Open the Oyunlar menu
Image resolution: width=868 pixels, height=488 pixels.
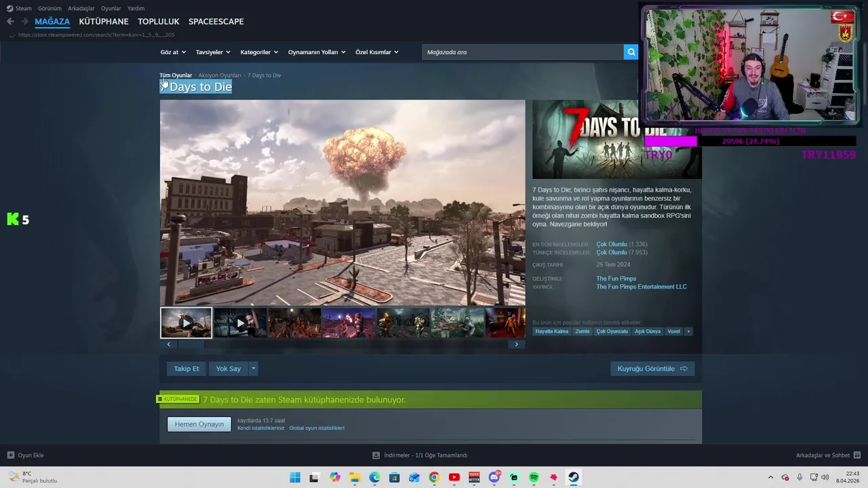tap(111, 8)
